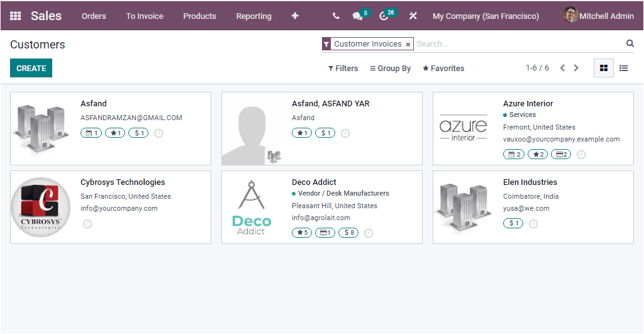644x334 pixels.
Task: Open the Group By dropdown
Action: click(x=390, y=69)
